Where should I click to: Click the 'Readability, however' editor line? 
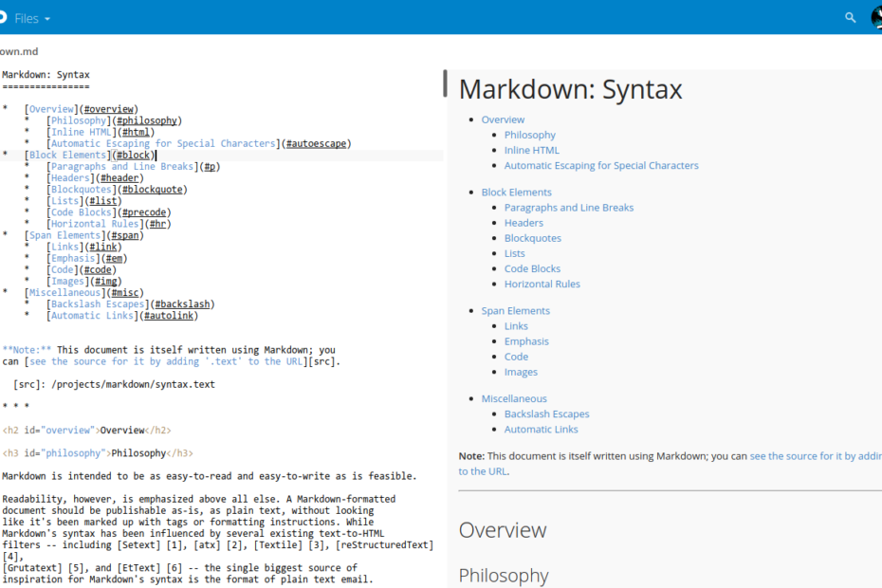pyautogui.click(x=198, y=499)
